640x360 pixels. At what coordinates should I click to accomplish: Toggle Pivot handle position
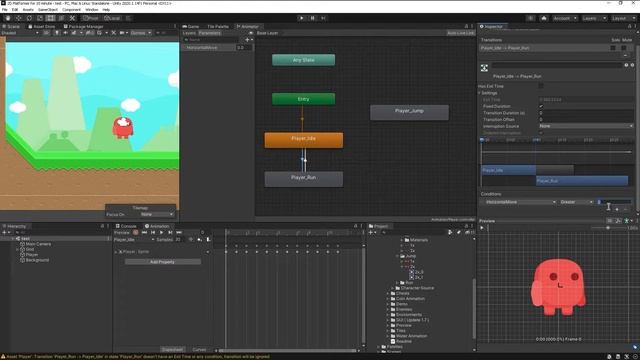tap(90, 18)
